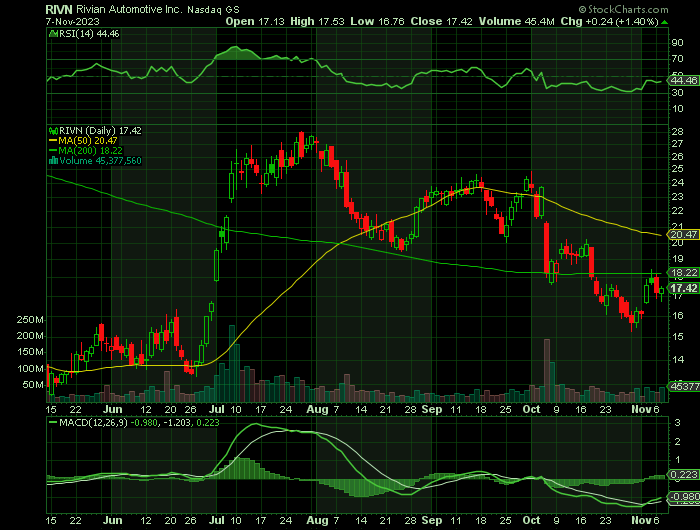Image resolution: width=700 pixels, height=530 pixels.
Task: Click the Oct date label under the MACD panel
Action: 532,520
